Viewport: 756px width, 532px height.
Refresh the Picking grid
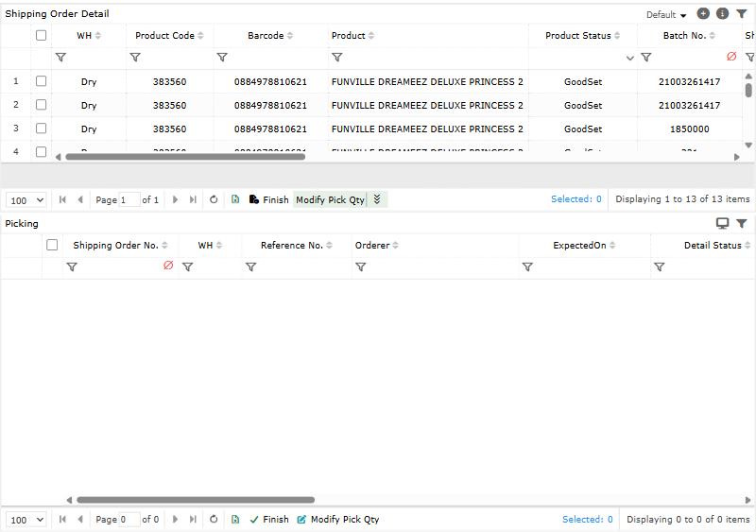tap(214, 519)
